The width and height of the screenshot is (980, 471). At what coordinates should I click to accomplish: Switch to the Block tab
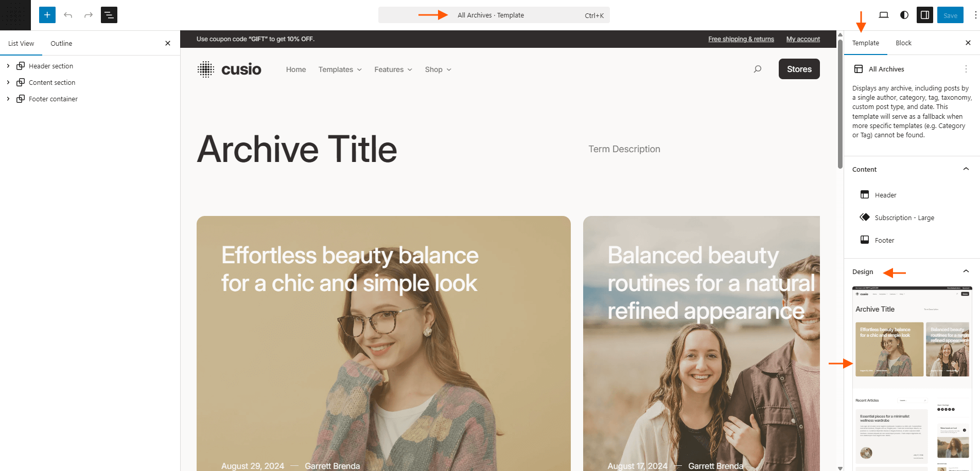pyautogui.click(x=903, y=43)
